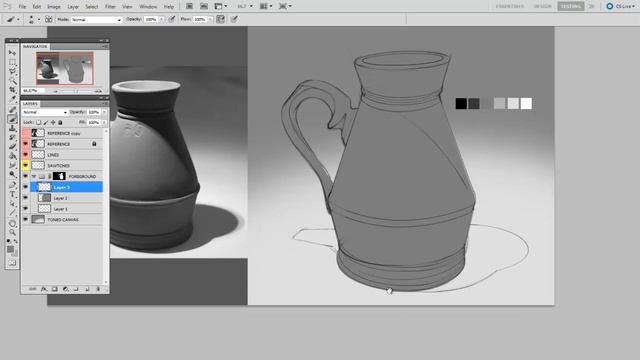Image resolution: width=640 pixels, height=360 pixels.
Task: Open the CS Live dropdown
Action: (x=621, y=6)
